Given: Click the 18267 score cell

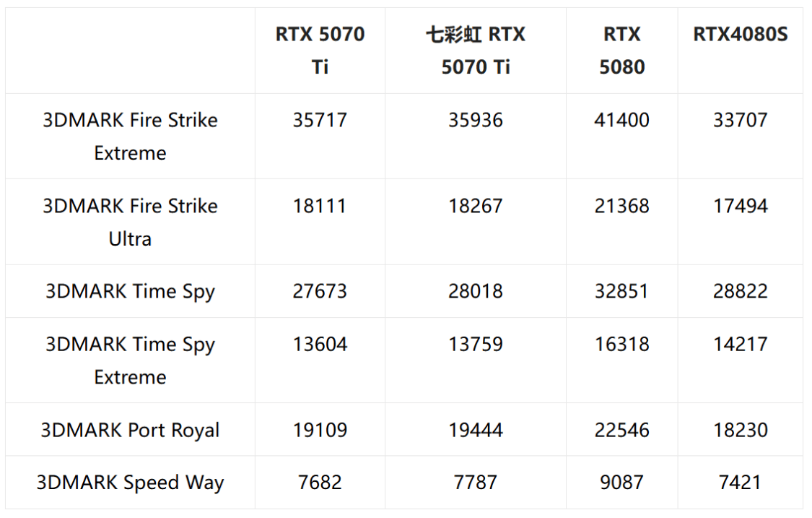Looking at the screenshot, I should pyautogui.click(x=476, y=206).
